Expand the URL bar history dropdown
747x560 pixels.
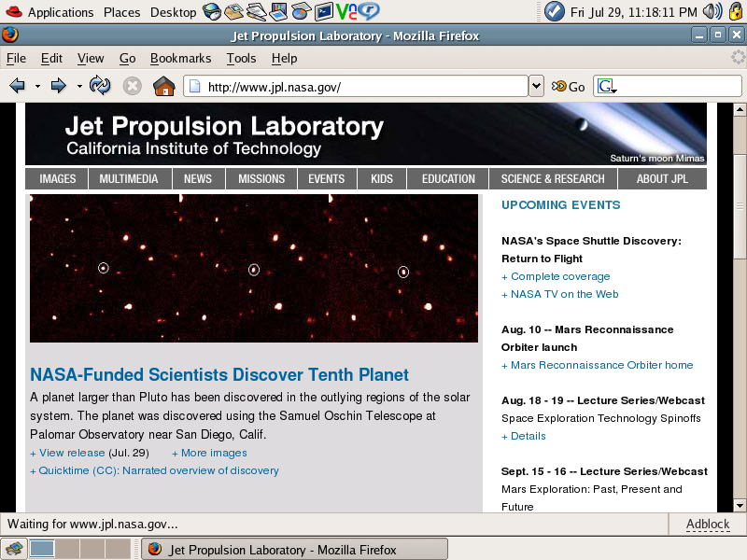(x=536, y=86)
